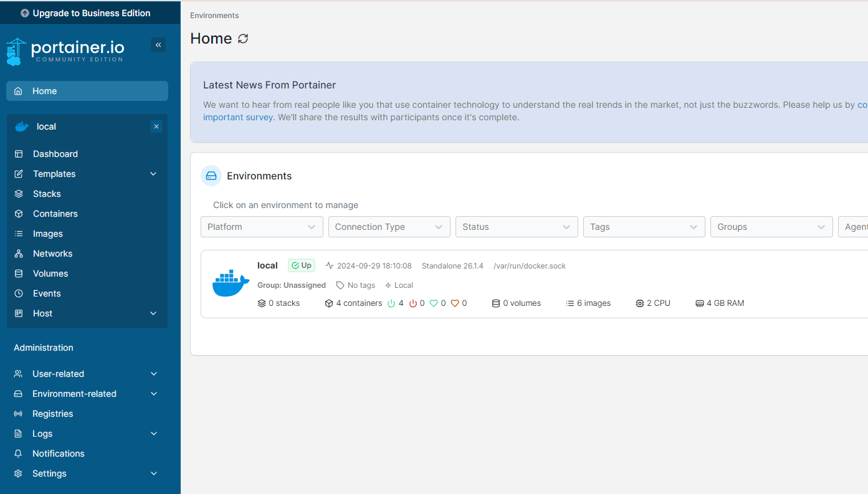Click the Containers cube icon in sidebar
The height and width of the screenshot is (494, 868).
[x=19, y=214]
